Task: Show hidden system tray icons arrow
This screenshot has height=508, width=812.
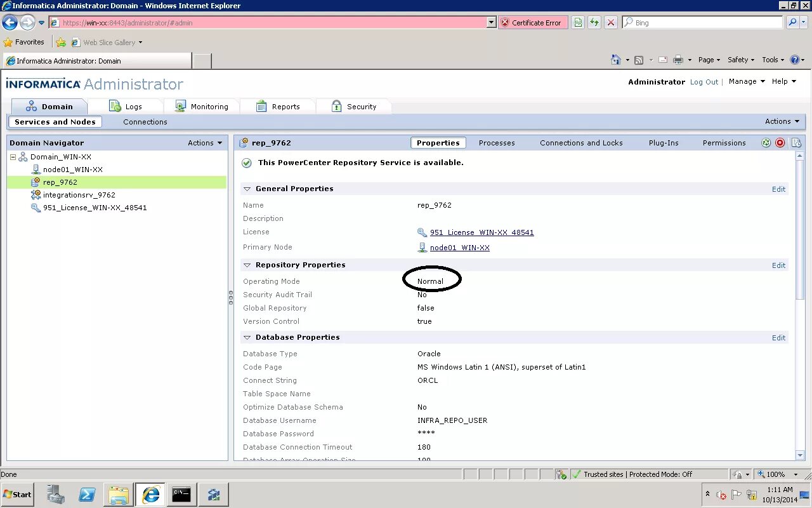Action: [708, 494]
